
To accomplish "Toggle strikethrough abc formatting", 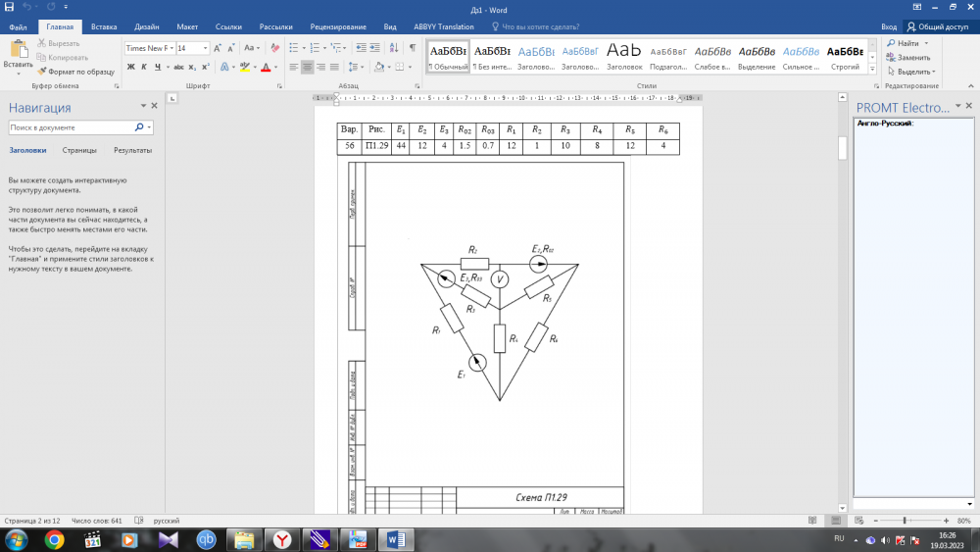I will coord(178,67).
